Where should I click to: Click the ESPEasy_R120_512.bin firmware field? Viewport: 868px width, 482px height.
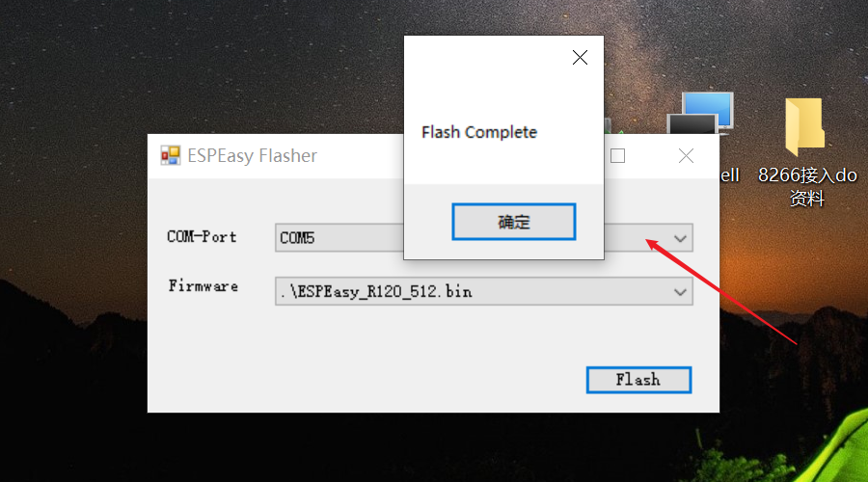484,292
